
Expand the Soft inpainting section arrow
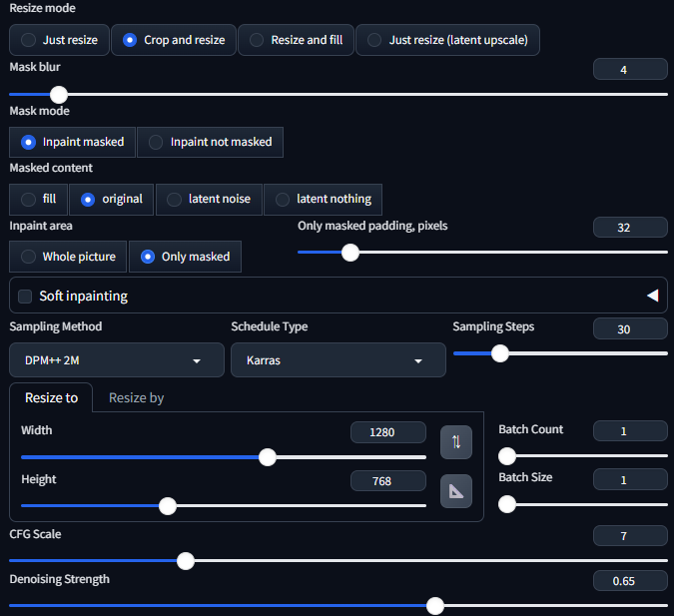[652, 296]
